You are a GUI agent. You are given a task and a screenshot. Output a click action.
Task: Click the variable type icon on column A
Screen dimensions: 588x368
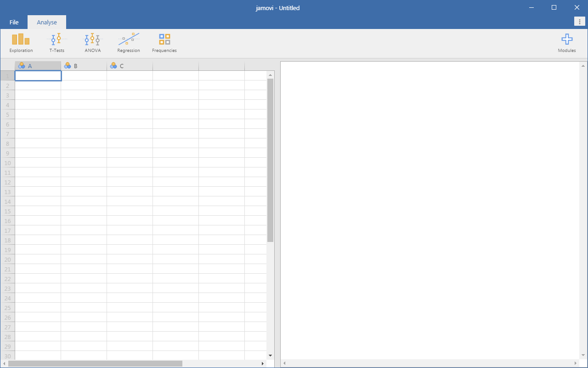22,65
